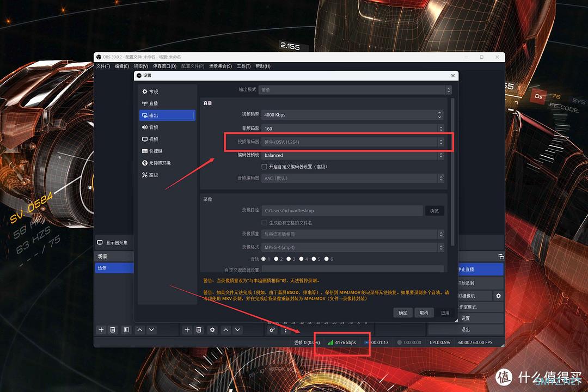
Task: Delete scene with trash icon below 场景 list
Action: (113, 330)
